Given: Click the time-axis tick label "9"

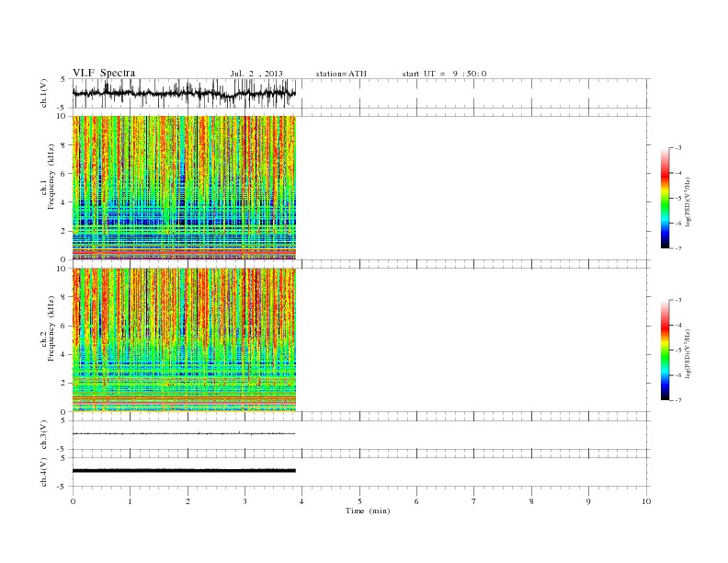Looking at the screenshot, I should pyautogui.click(x=588, y=501).
